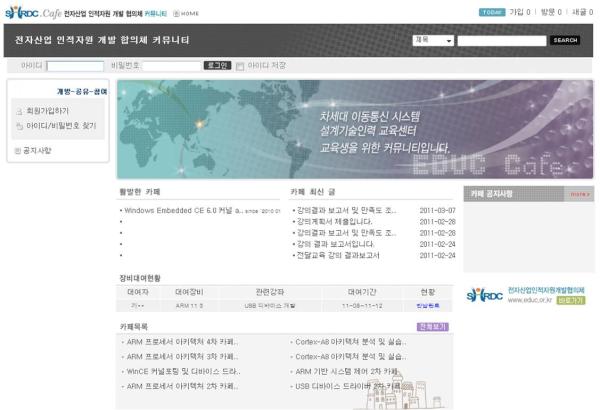The height and width of the screenshot is (410, 600).
Task: Click the 관련강좌 column header
Action: tap(270, 292)
